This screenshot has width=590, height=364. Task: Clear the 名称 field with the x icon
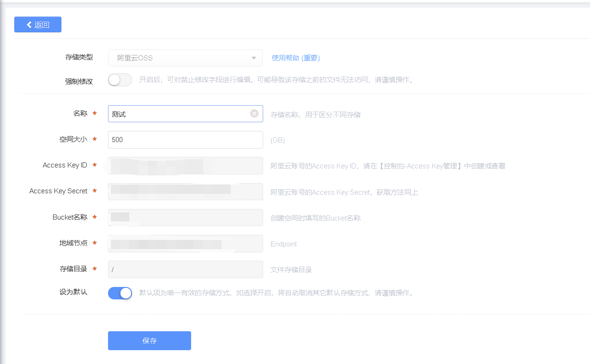pos(254,113)
